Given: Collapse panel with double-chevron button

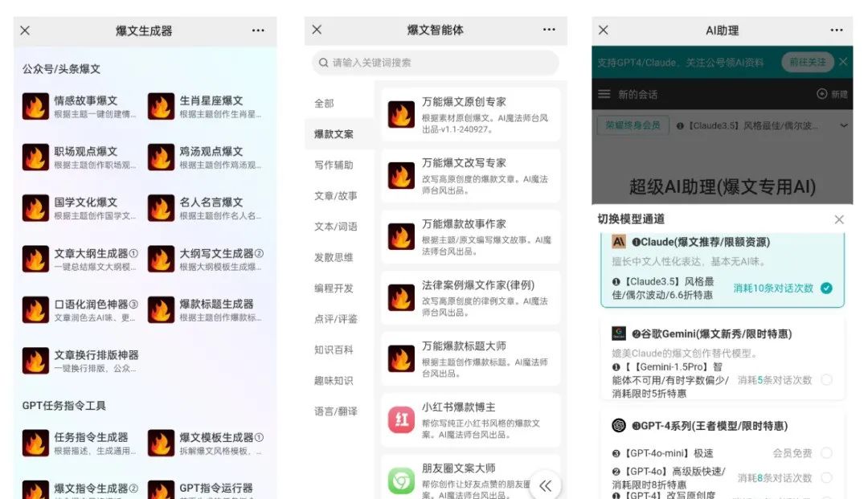Looking at the screenshot, I should point(545,485).
